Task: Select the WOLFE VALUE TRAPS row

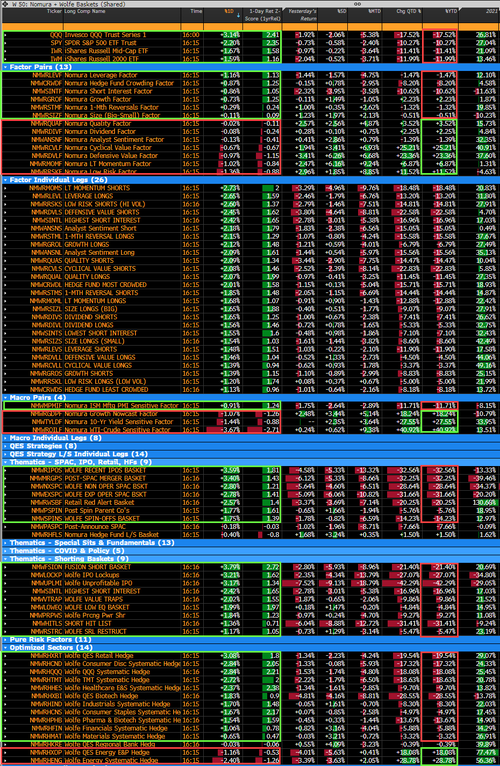Action: (250, 599)
